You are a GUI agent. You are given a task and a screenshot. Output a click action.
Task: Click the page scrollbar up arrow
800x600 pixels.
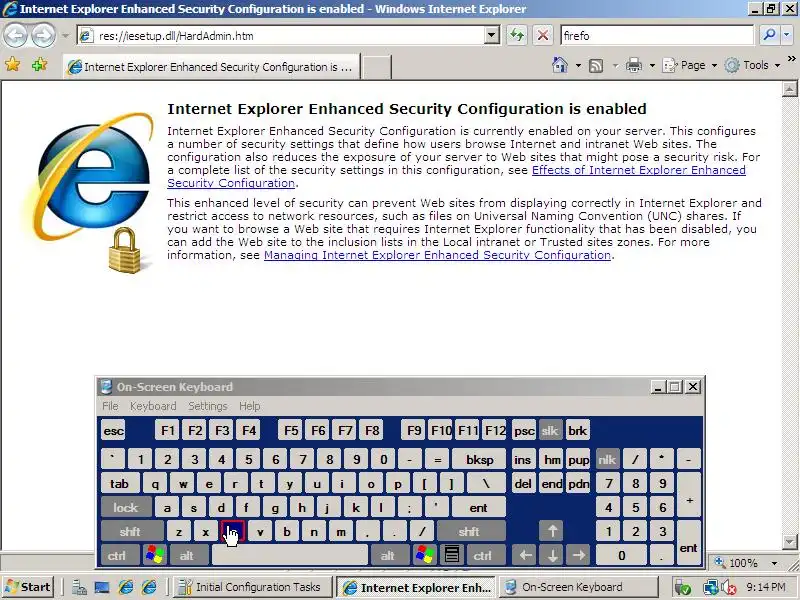click(x=789, y=89)
